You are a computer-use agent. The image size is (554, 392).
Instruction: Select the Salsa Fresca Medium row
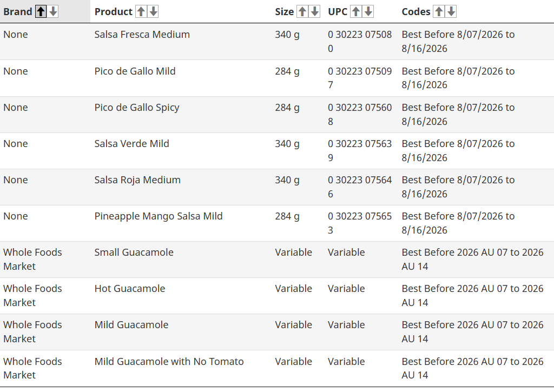277,41
